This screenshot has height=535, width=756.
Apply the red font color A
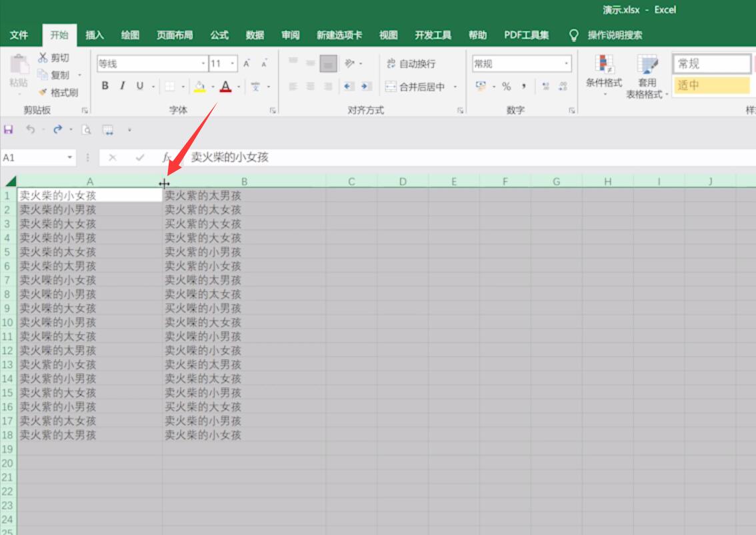tap(225, 86)
